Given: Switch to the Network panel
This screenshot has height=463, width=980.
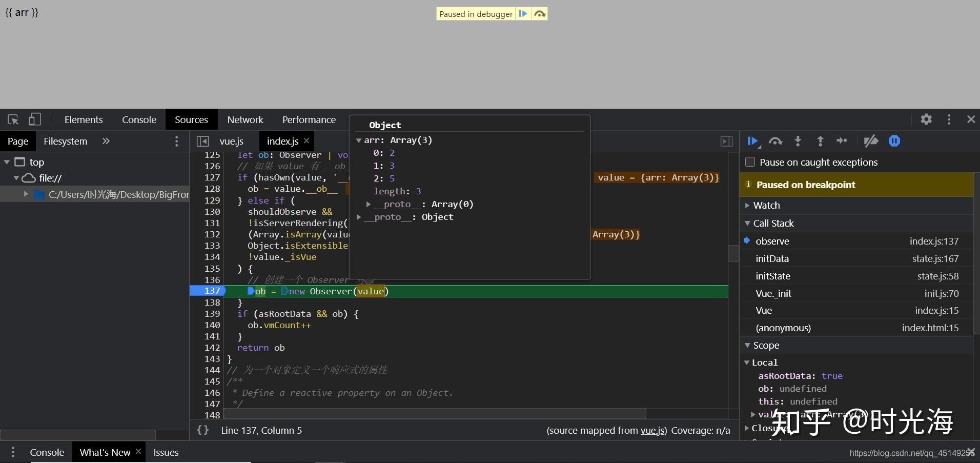Looking at the screenshot, I should click(x=245, y=119).
